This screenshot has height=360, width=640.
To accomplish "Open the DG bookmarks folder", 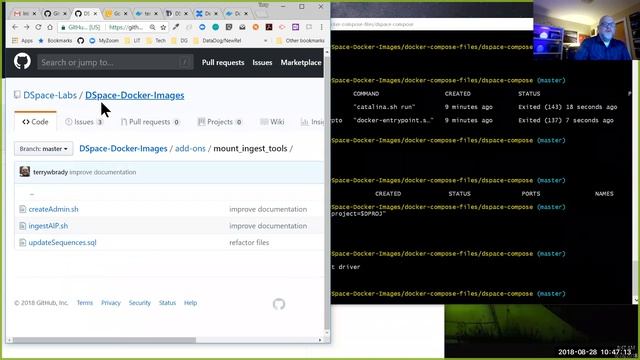I will pos(180,40).
